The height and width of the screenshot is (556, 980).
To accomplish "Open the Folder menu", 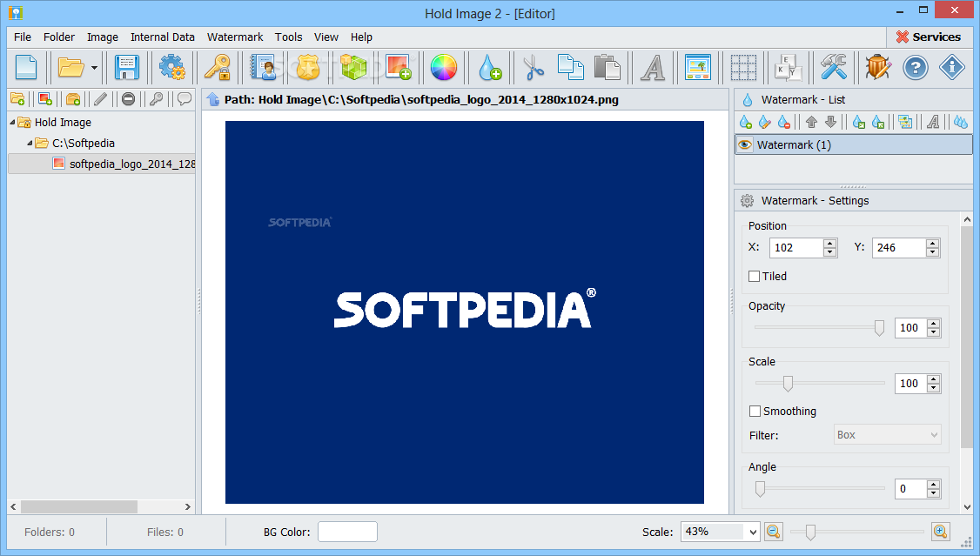I will (59, 37).
